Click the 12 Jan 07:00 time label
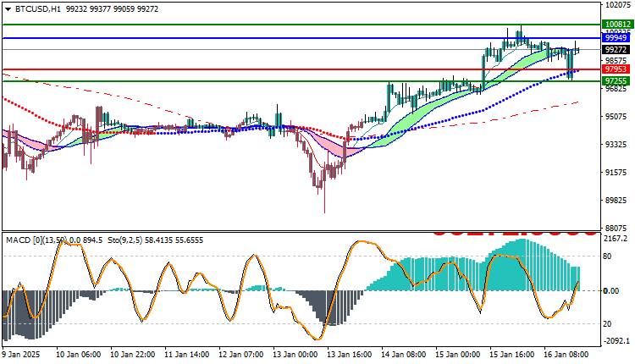The width and height of the screenshot is (635, 364). click(x=241, y=355)
